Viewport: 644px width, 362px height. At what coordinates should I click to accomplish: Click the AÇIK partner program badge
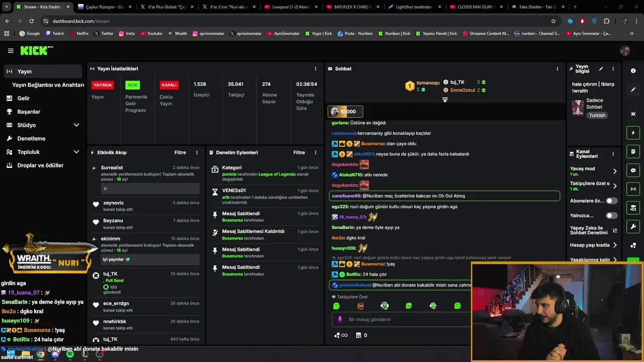point(132,85)
